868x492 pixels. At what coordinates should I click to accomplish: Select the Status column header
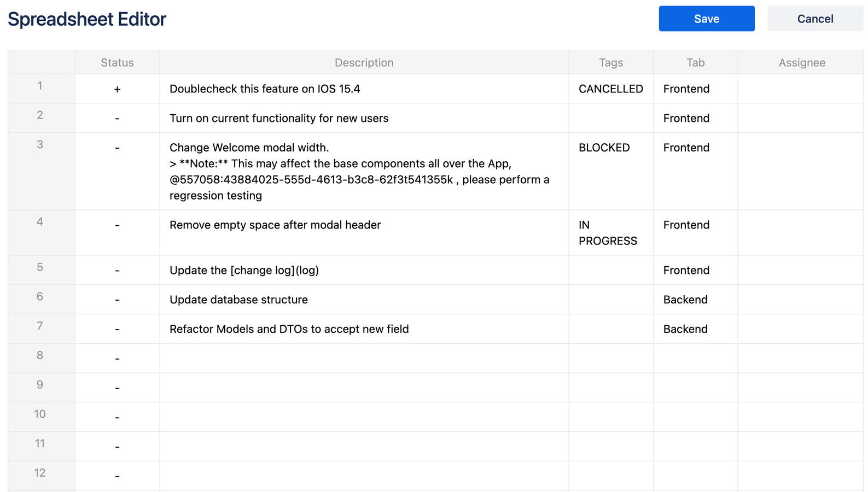pyautogui.click(x=117, y=62)
